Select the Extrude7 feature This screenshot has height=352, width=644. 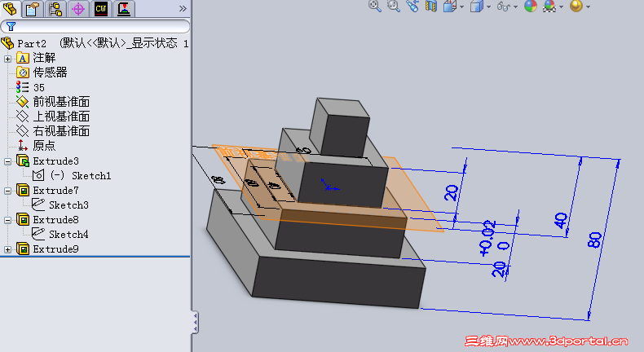tap(55, 191)
